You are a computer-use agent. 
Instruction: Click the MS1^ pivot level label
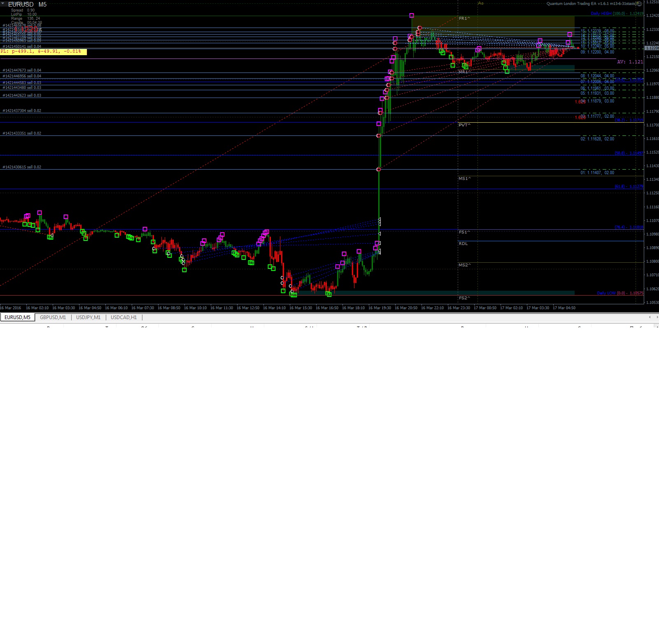(x=465, y=179)
